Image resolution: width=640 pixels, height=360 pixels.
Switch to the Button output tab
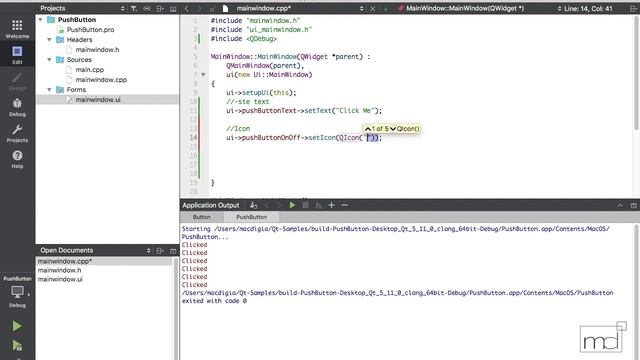coord(201,217)
